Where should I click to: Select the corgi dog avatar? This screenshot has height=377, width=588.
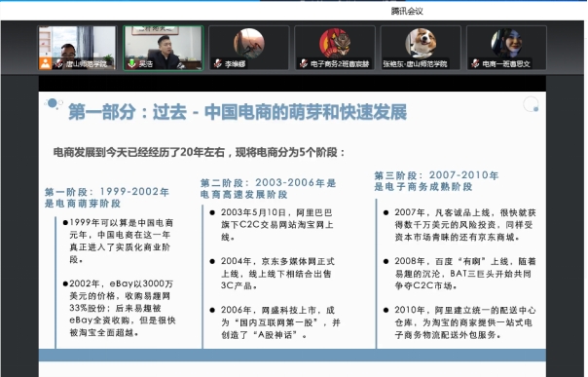(421, 43)
